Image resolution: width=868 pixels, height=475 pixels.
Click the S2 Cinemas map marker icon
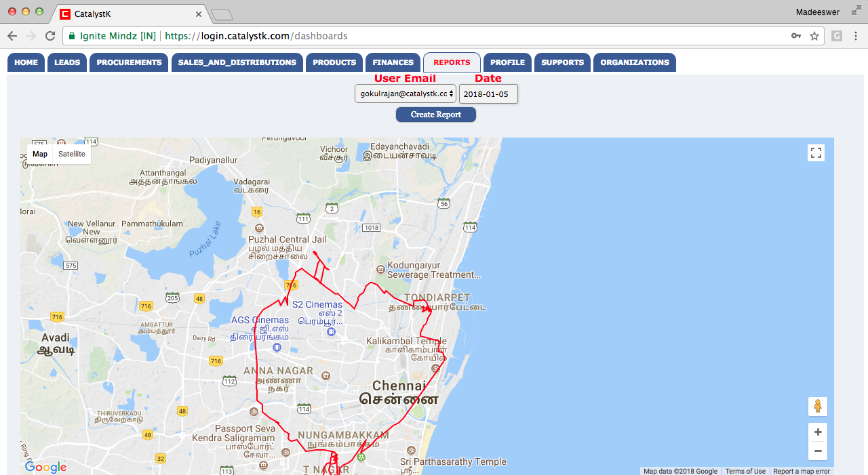click(x=331, y=331)
